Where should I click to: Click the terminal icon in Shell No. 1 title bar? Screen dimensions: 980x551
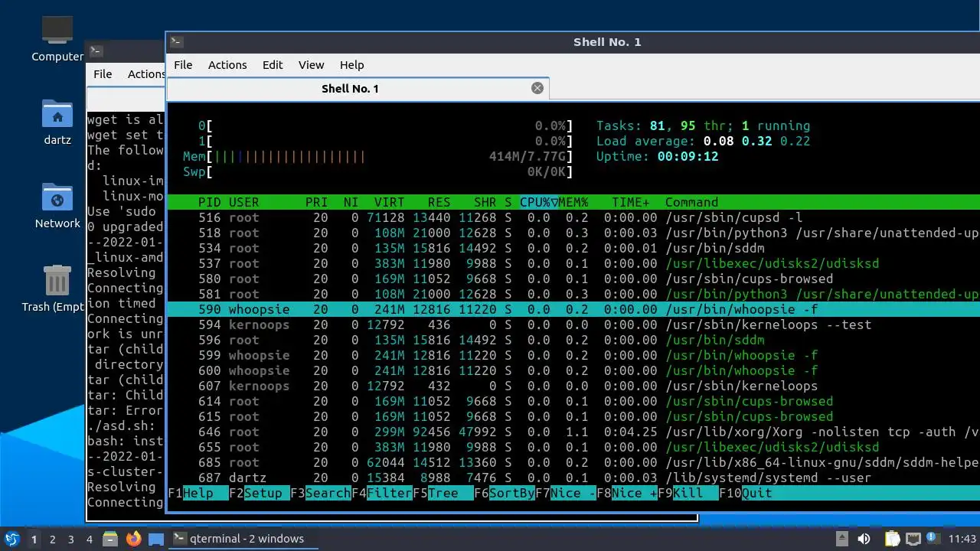coord(176,42)
